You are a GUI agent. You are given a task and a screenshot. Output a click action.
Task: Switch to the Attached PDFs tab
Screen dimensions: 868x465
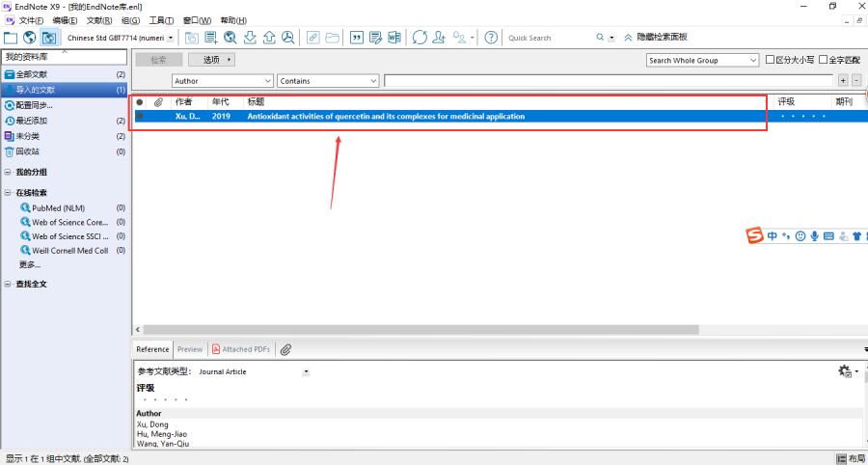pyautogui.click(x=241, y=349)
